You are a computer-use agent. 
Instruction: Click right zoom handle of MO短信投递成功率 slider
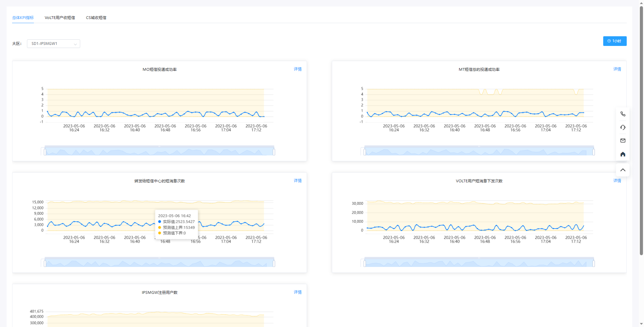click(274, 152)
